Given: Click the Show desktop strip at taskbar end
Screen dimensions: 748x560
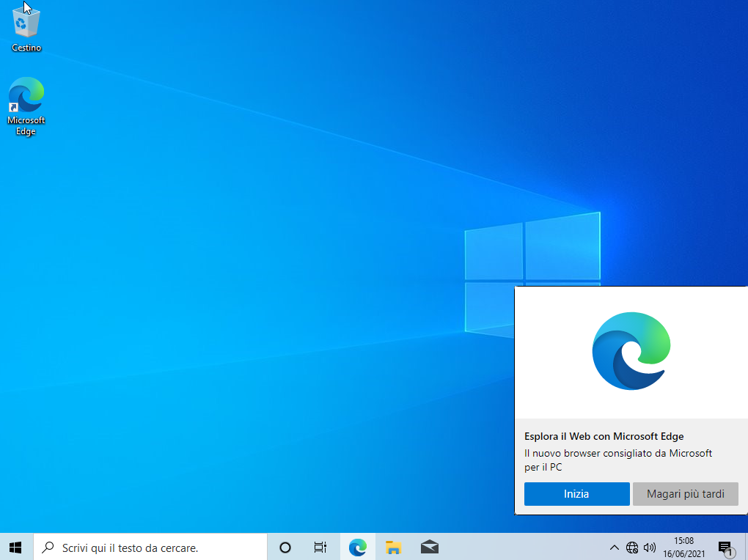Looking at the screenshot, I should point(746,547).
